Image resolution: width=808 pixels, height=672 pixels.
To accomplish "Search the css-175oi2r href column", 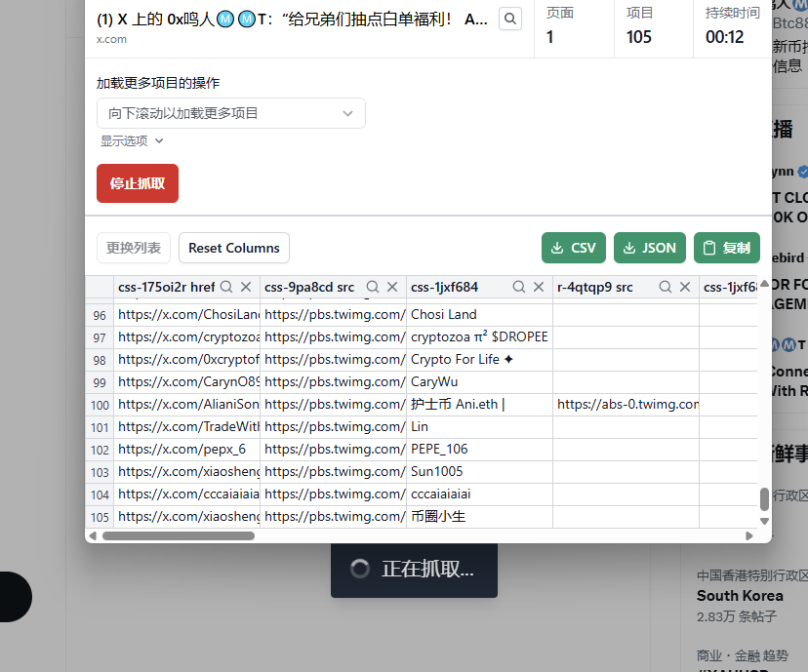I will 226,287.
